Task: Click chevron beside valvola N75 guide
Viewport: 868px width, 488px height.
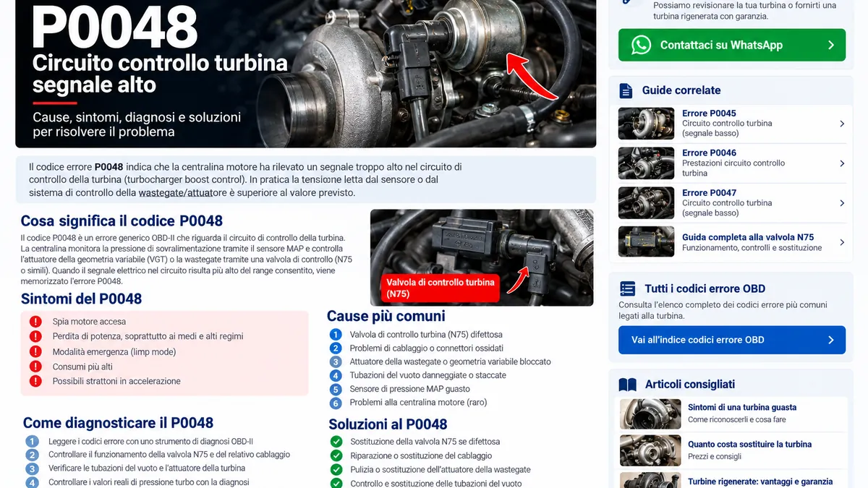Action: [x=842, y=242]
